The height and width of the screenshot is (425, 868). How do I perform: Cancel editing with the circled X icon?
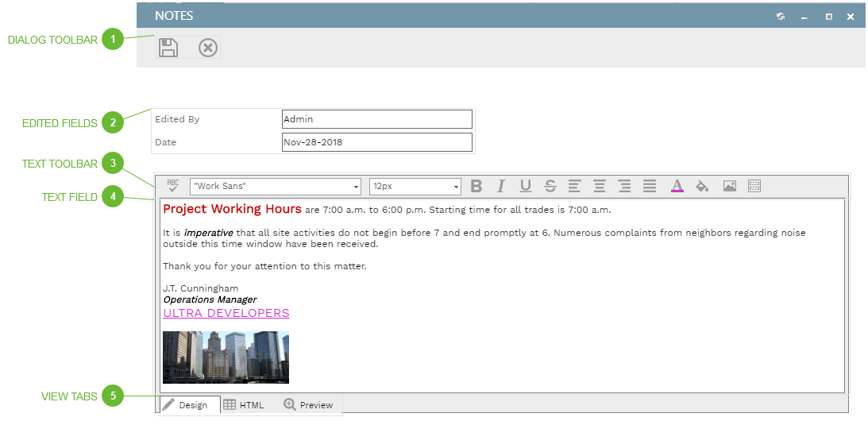(208, 48)
